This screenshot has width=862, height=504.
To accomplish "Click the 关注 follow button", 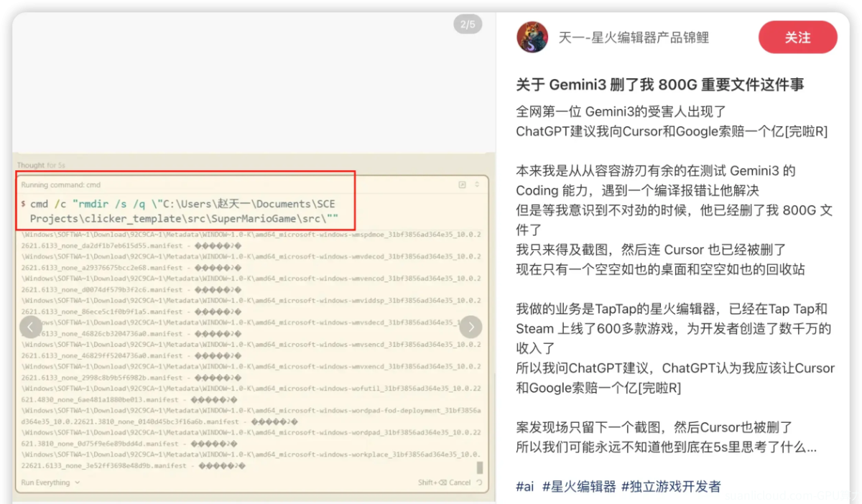I will (797, 37).
